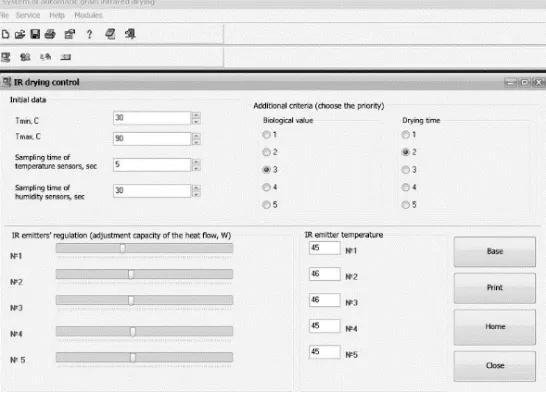Click the New document toolbar icon

click(5, 34)
